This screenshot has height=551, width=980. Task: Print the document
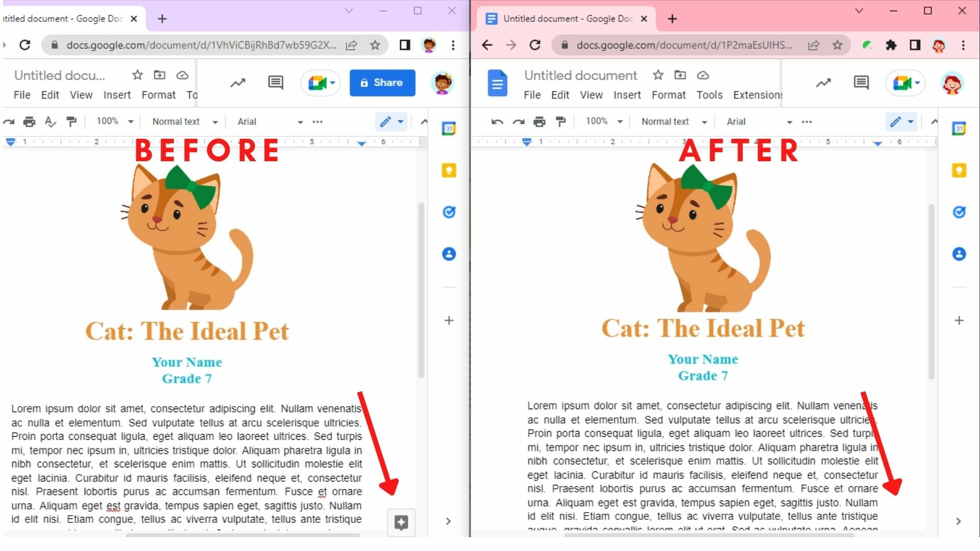pyautogui.click(x=540, y=121)
